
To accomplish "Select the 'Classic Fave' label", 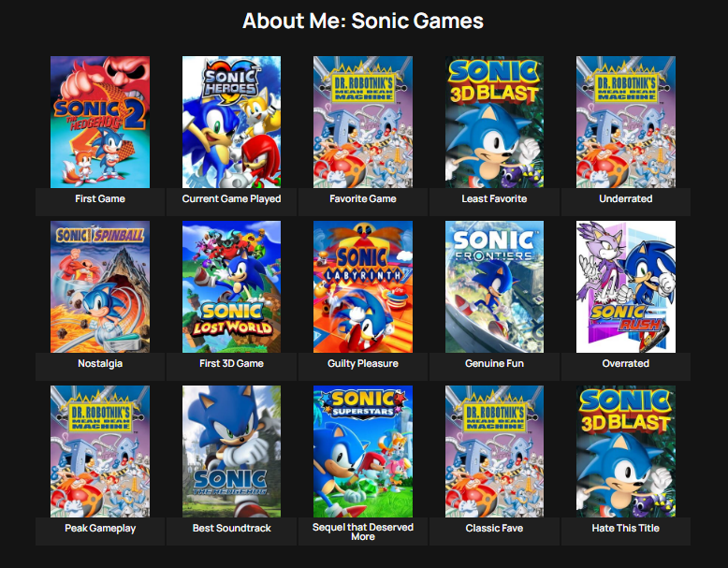I will pyautogui.click(x=494, y=528).
